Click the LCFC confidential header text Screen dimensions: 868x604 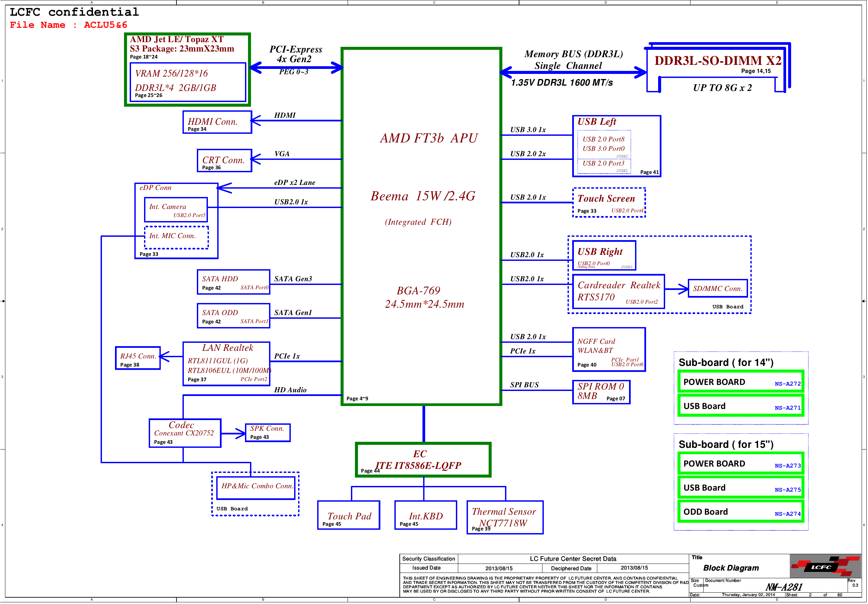coord(74,12)
